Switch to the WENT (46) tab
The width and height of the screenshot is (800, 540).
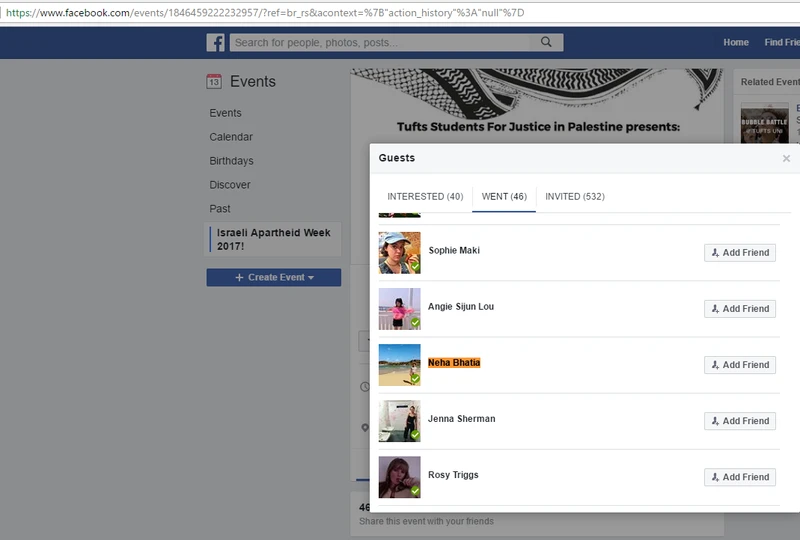504,197
